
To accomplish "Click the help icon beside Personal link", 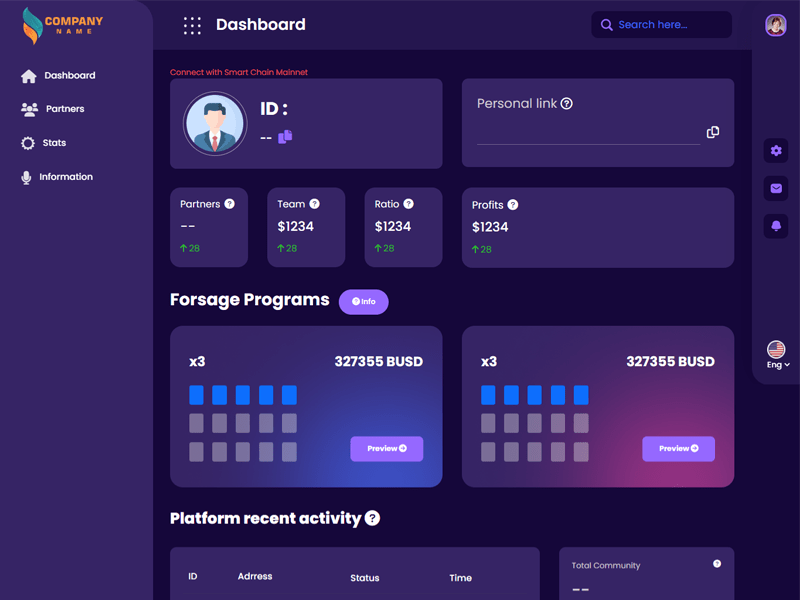I will tap(567, 104).
